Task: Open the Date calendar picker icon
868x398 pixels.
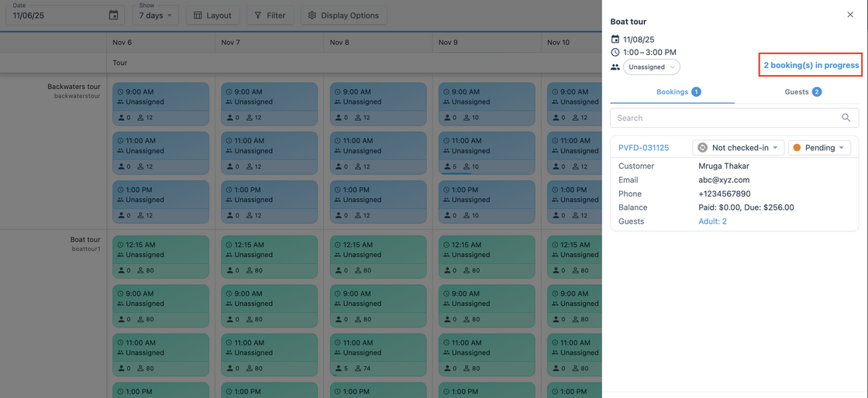Action: click(113, 15)
